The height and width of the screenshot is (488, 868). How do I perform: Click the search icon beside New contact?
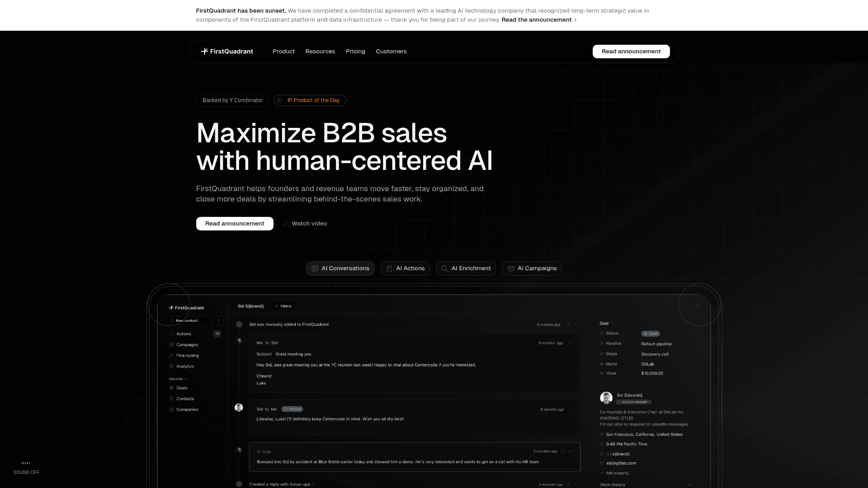click(218, 320)
